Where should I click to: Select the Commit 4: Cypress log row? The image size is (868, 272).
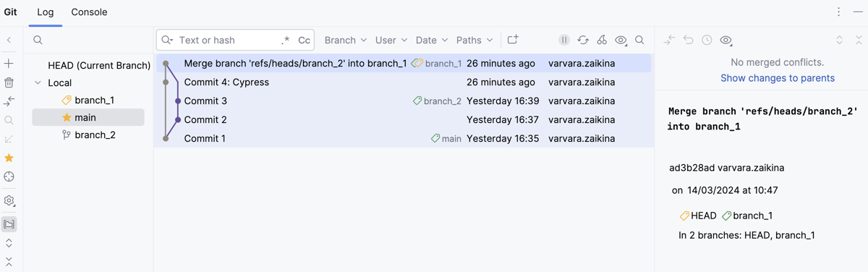coord(403,82)
